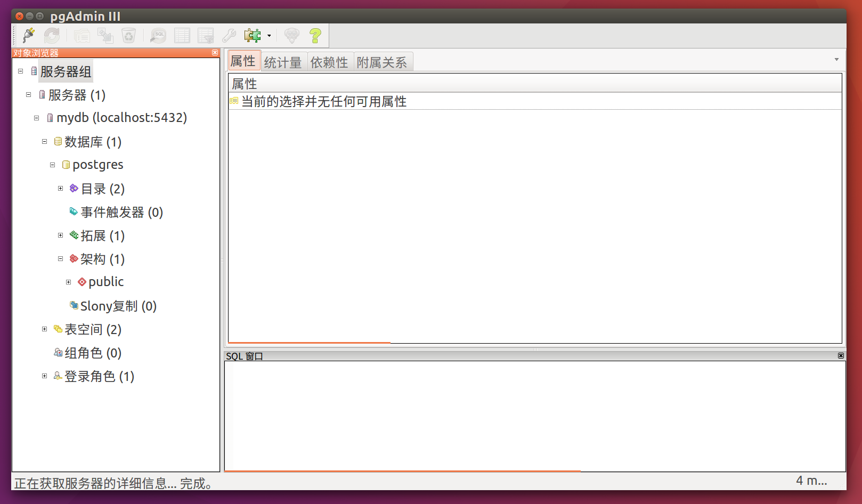862x504 pixels.
Task: Click the 表空间 folder icon
Action: [58, 329]
